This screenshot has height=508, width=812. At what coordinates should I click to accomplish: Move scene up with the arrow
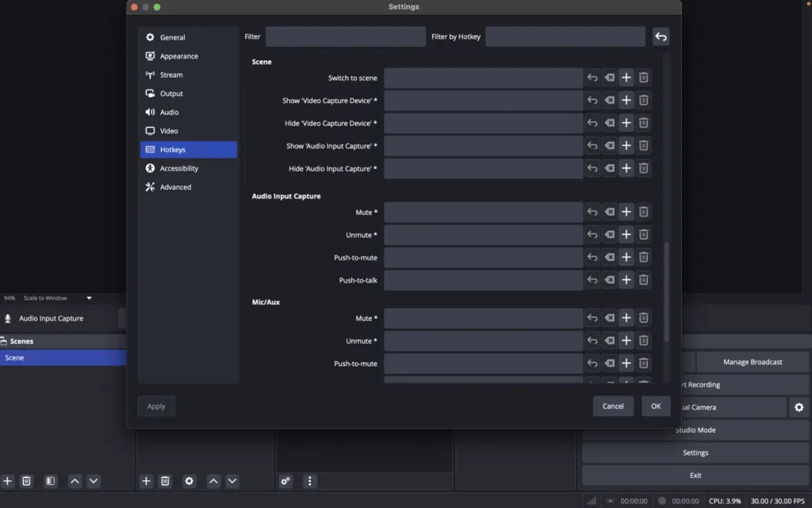point(75,481)
